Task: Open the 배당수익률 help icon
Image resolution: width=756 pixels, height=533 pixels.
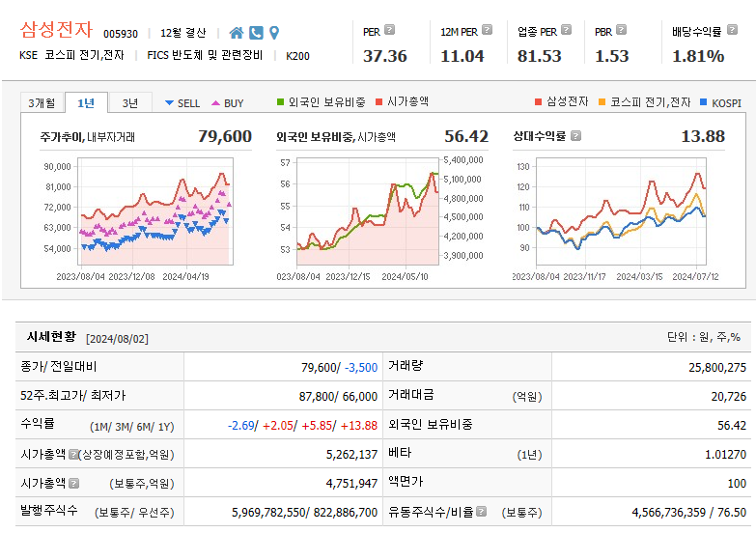Action: pyautogui.click(x=732, y=30)
